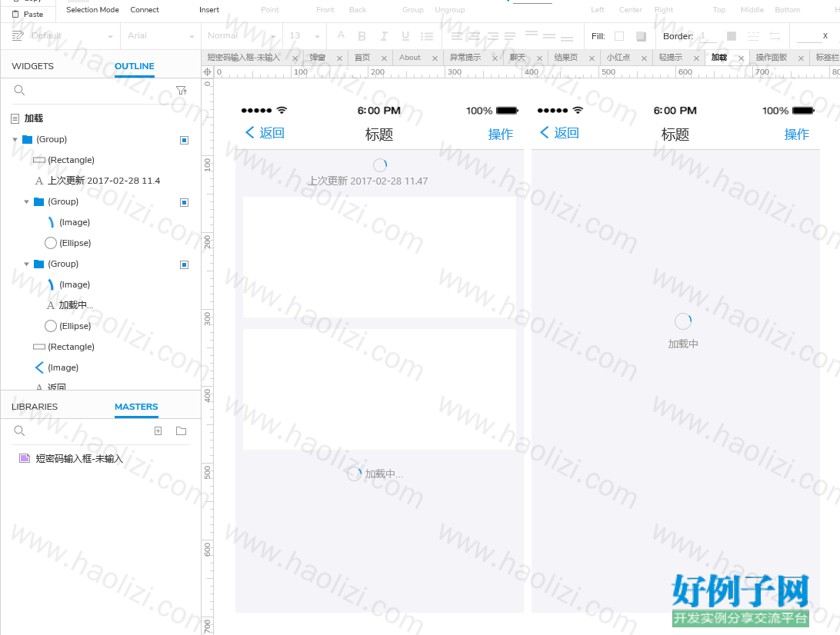Open the Border width dropdown
Viewport: 840px width, 635px height.
pos(708,36)
